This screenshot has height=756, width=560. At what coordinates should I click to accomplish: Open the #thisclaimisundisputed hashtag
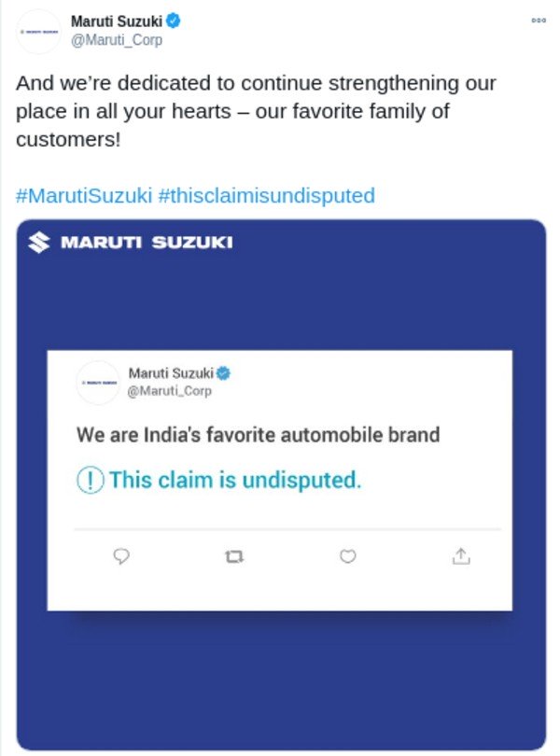[267, 196]
